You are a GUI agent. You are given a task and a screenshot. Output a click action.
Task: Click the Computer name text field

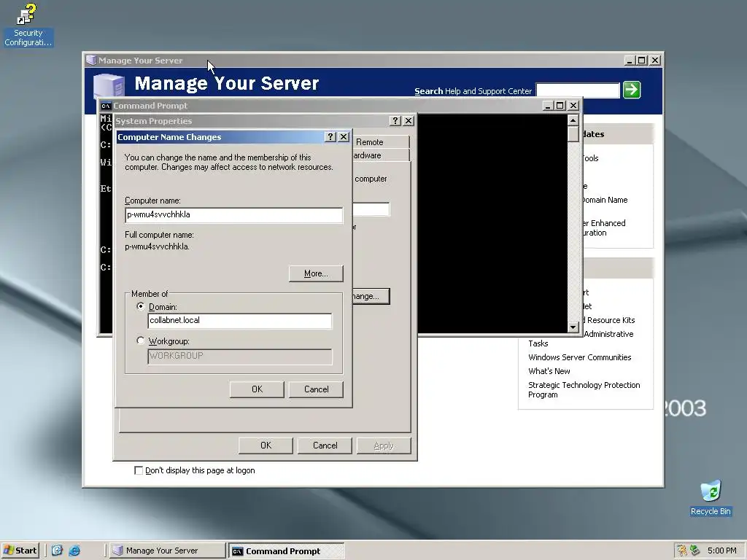point(234,215)
